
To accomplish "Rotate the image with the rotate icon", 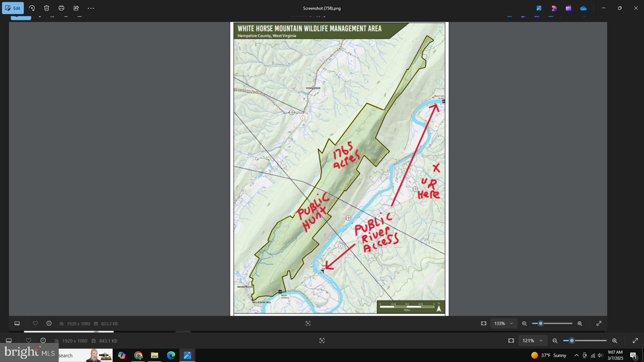I will (32, 8).
